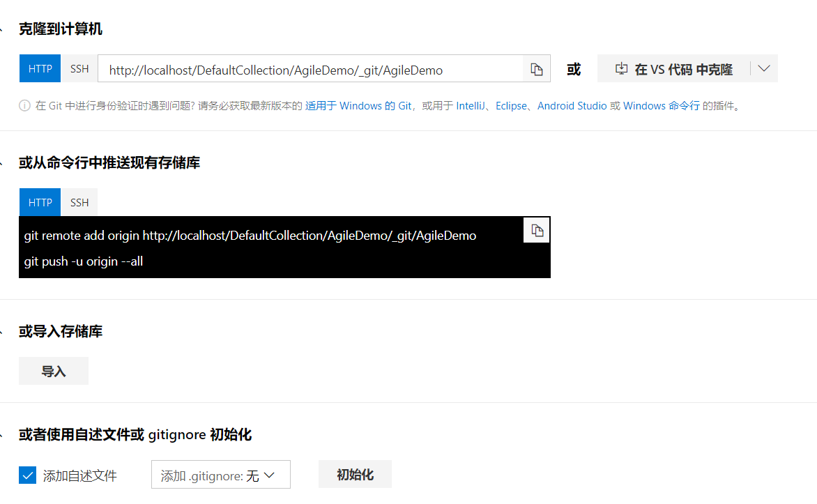The height and width of the screenshot is (504, 817).
Task: Click the 导入 button
Action: (53, 371)
